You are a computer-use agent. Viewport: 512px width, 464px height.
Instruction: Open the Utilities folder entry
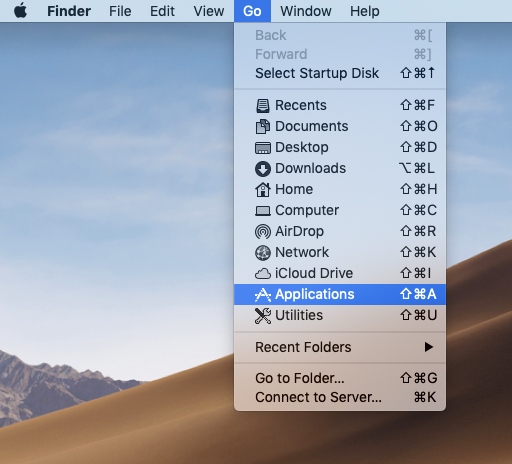click(340, 315)
